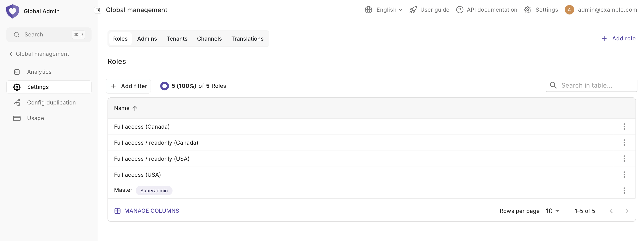The width and height of the screenshot is (644, 241).
Task: Open top-bar Settings gear
Action: [527, 10]
